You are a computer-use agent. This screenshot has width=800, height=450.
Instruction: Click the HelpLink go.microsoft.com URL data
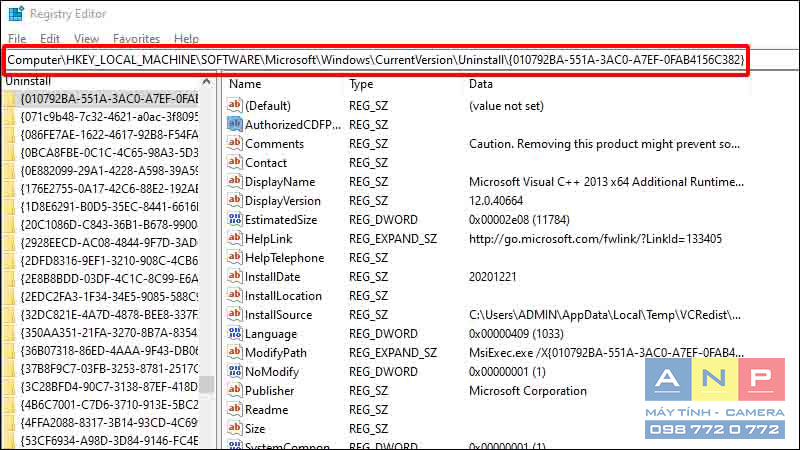(x=595, y=239)
